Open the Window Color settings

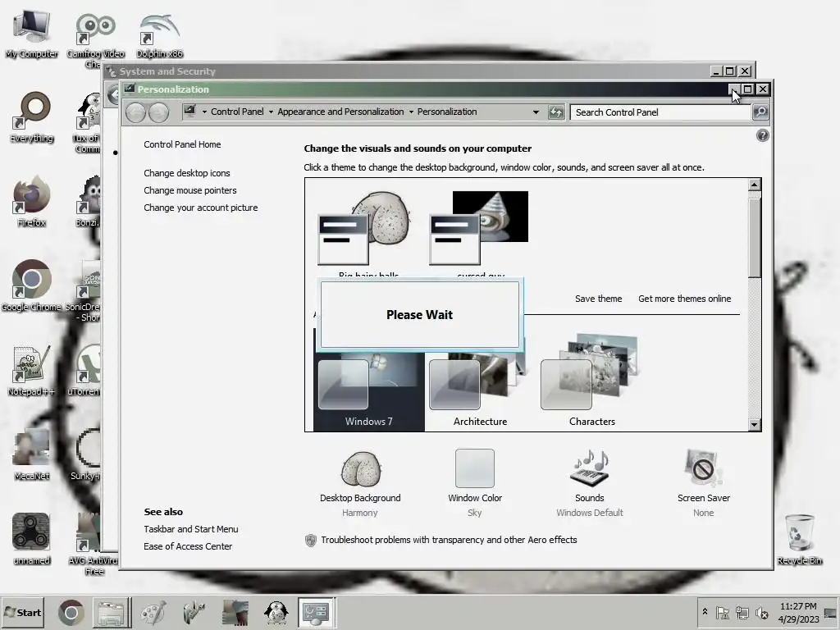475,468
